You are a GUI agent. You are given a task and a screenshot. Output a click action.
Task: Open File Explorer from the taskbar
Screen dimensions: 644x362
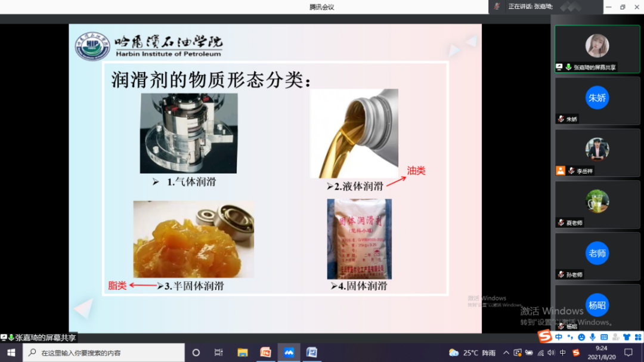(242, 352)
